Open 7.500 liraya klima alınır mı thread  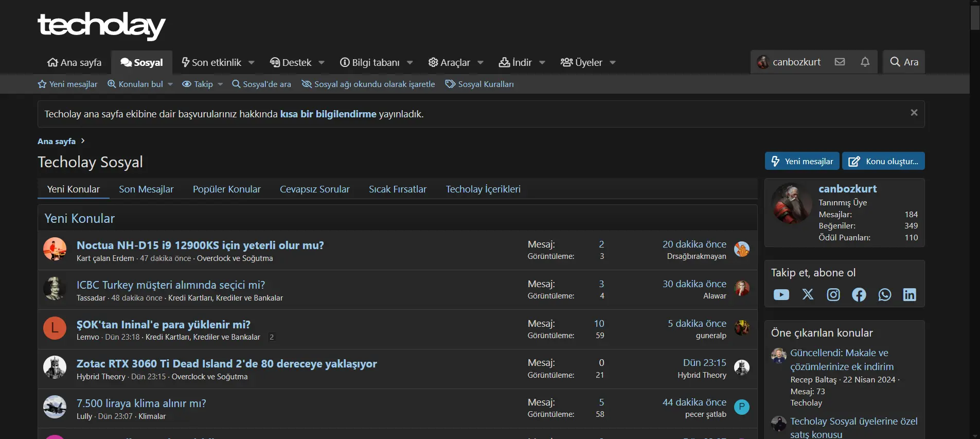coord(141,403)
